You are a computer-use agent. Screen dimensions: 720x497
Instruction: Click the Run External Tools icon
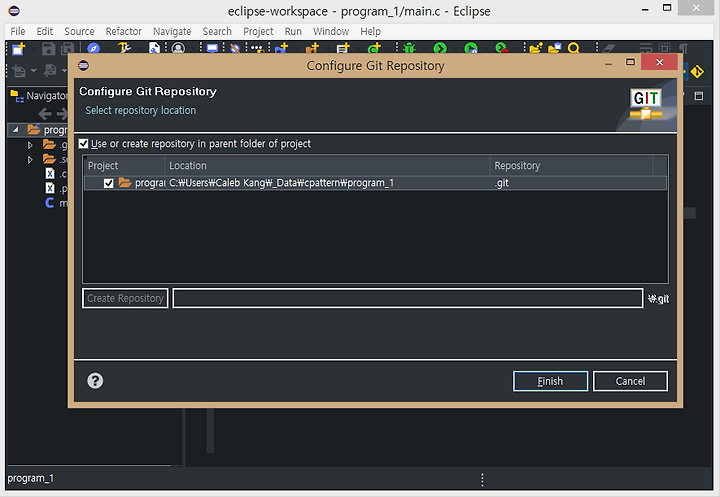501,48
